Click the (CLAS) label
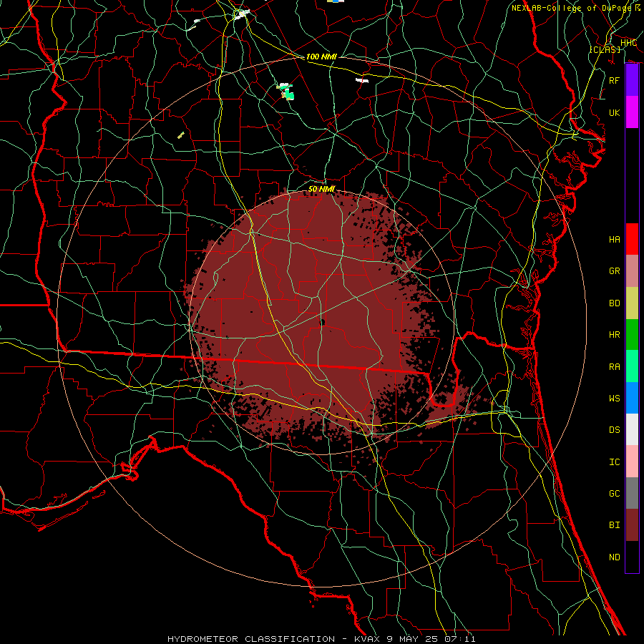The image size is (644, 644). (x=605, y=49)
